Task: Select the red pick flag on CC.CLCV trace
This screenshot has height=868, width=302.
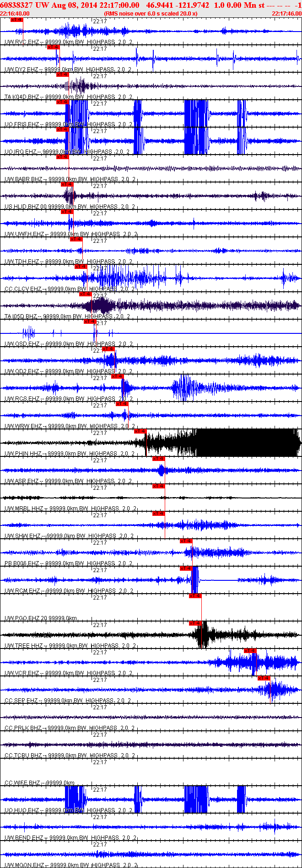Action: pos(81,267)
